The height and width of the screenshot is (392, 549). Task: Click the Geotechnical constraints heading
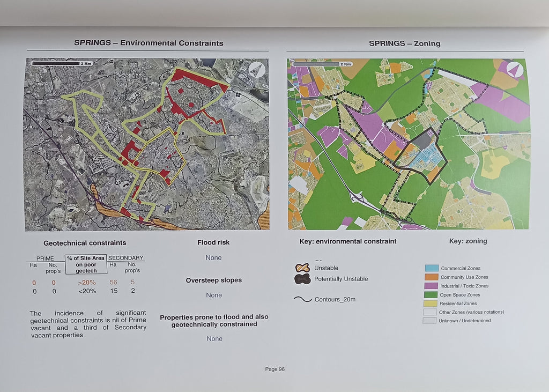[x=85, y=243]
